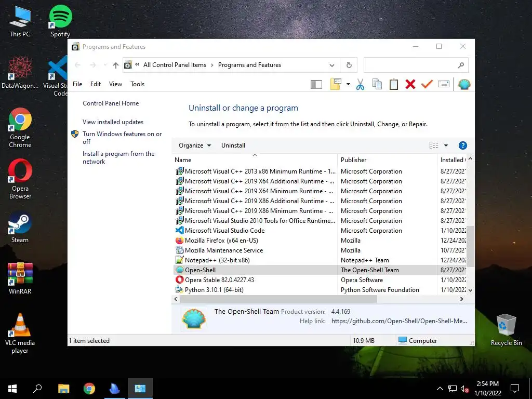Click the scissors Cut toolbar icon
This screenshot has height=399, width=532.
click(x=360, y=84)
